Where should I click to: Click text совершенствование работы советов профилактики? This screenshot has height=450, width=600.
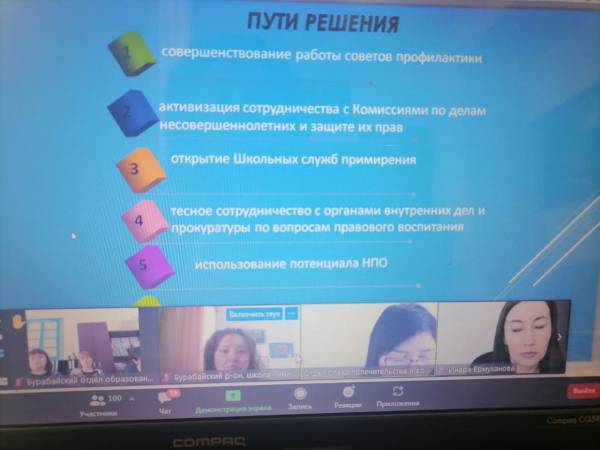pyautogui.click(x=321, y=55)
